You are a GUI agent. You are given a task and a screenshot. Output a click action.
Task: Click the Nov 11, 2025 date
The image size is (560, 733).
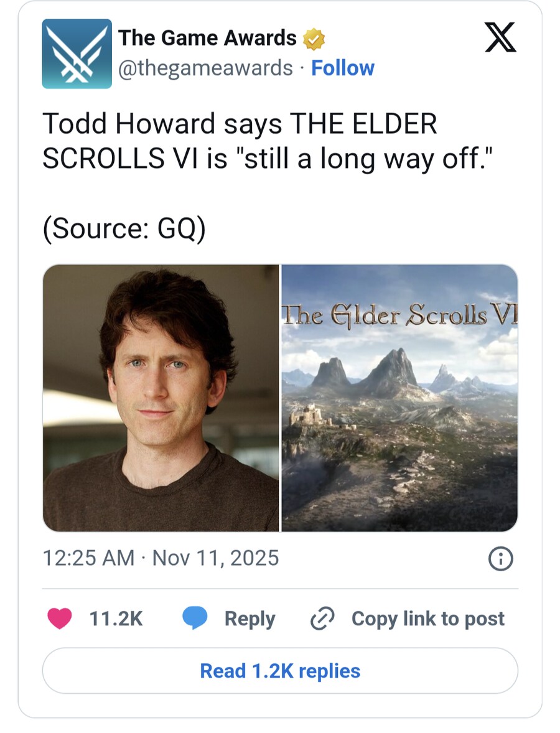[x=215, y=558]
